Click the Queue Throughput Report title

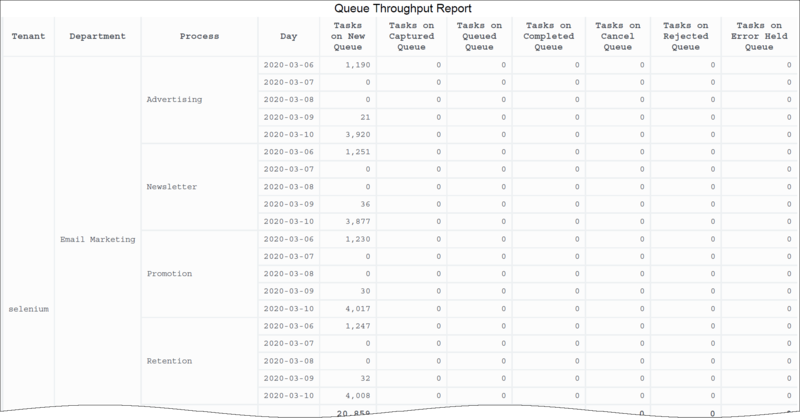401,7
